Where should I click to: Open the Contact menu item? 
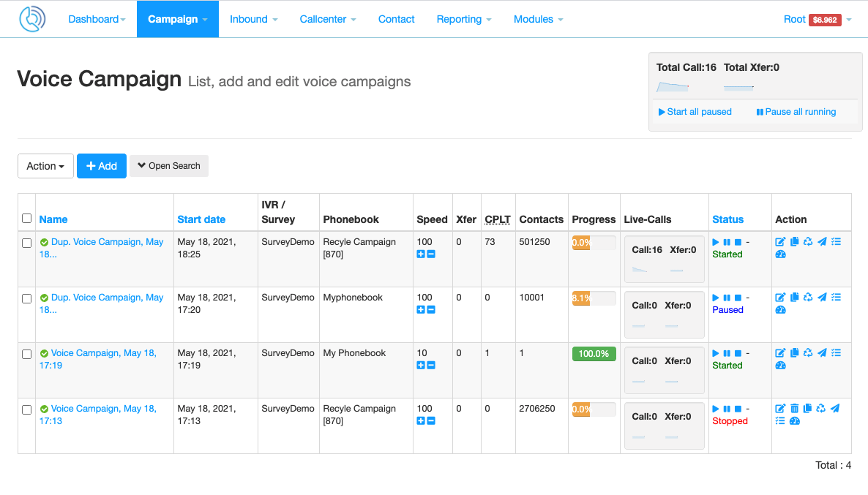396,19
